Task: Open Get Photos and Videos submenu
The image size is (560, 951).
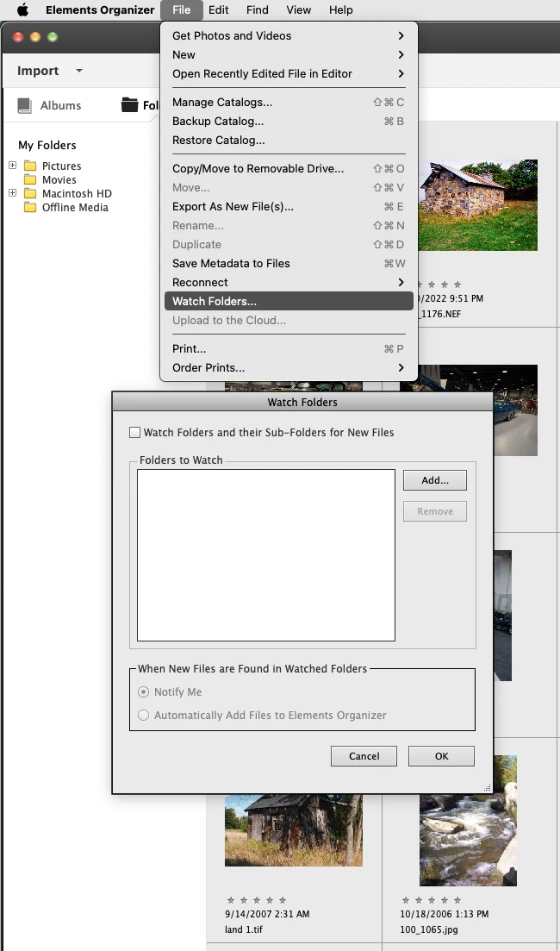Action: pyautogui.click(x=289, y=36)
